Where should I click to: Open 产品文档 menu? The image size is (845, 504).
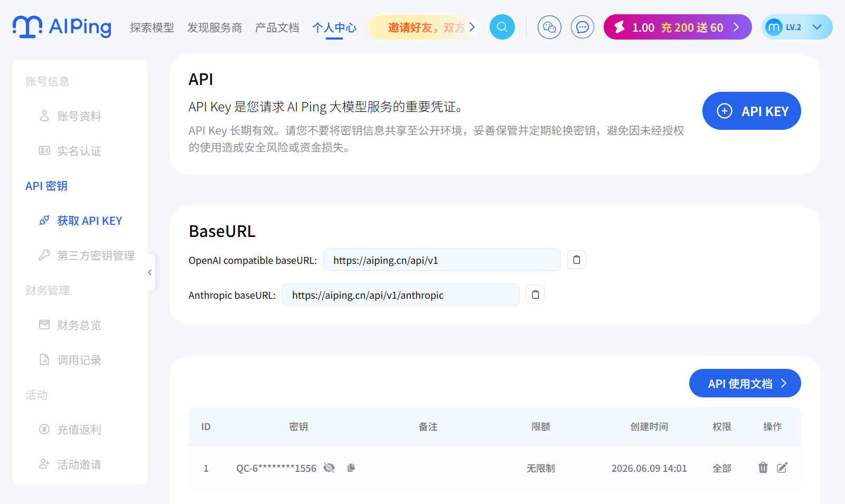pyautogui.click(x=277, y=27)
